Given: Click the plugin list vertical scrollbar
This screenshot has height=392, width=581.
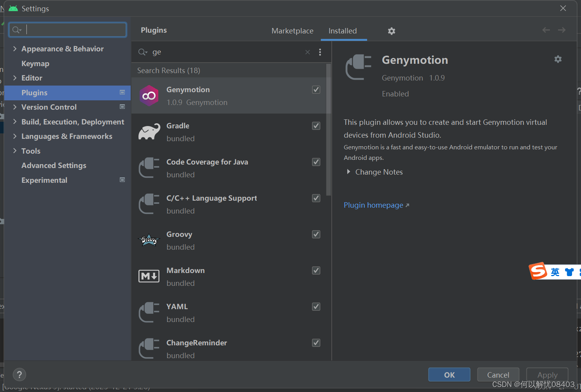Looking at the screenshot, I should click(329, 130).
